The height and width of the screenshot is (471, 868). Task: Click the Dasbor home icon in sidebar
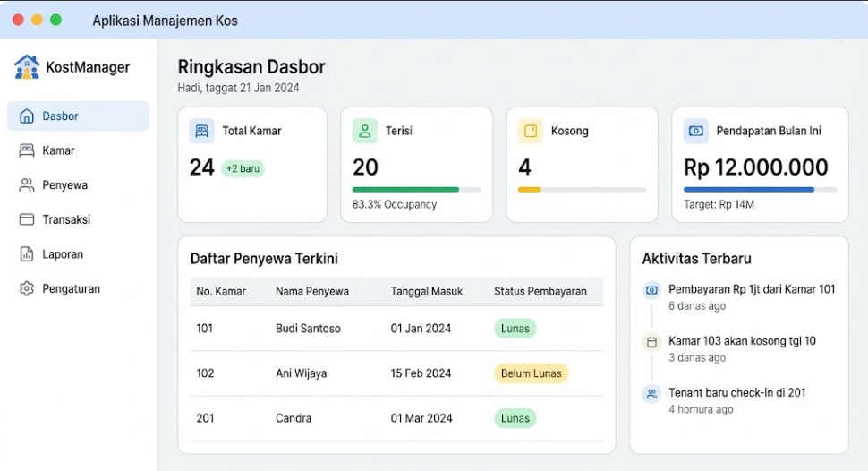(x=27, y=116)
